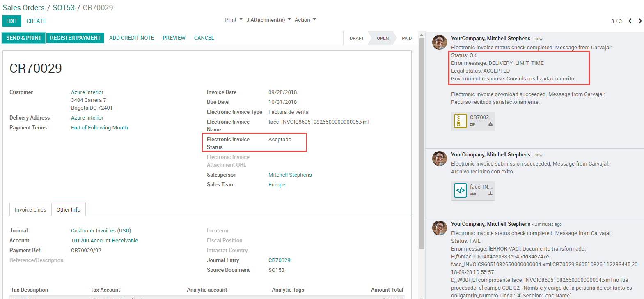Viewport: 644px width, 299px height.
Task: Open End of Following Month payment terms
Action: [x=99, y=128]
